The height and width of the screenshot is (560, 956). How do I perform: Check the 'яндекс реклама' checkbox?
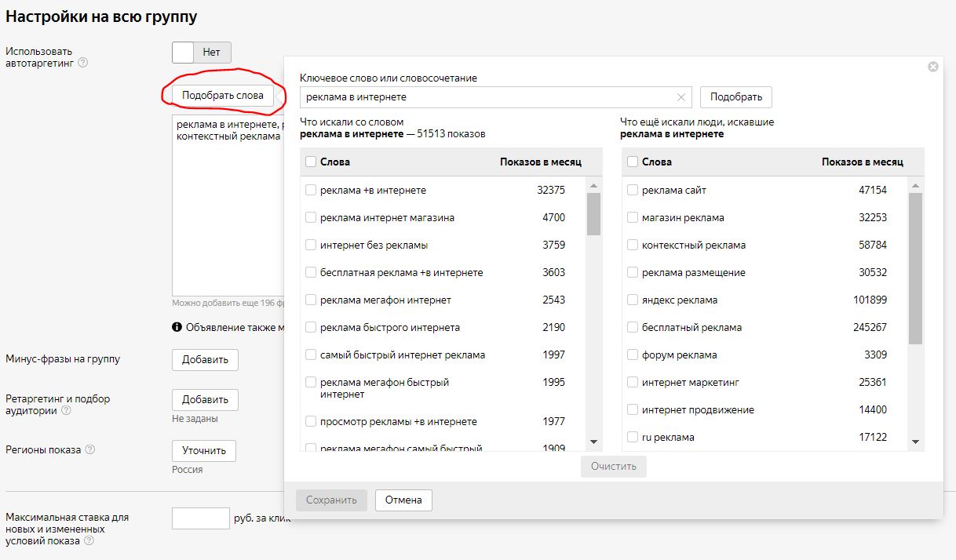pyautogui.click(x=633, y=300)
